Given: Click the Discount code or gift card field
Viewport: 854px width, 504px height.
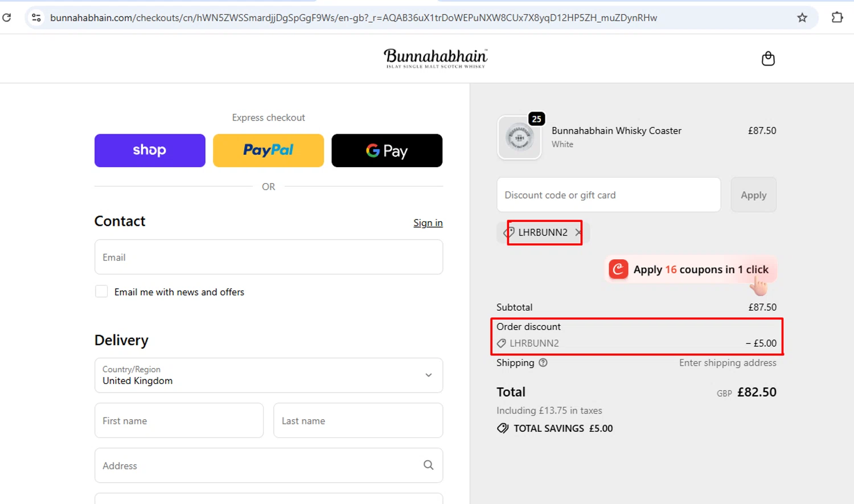Looking at the screenshot, I should coord(609,195).
